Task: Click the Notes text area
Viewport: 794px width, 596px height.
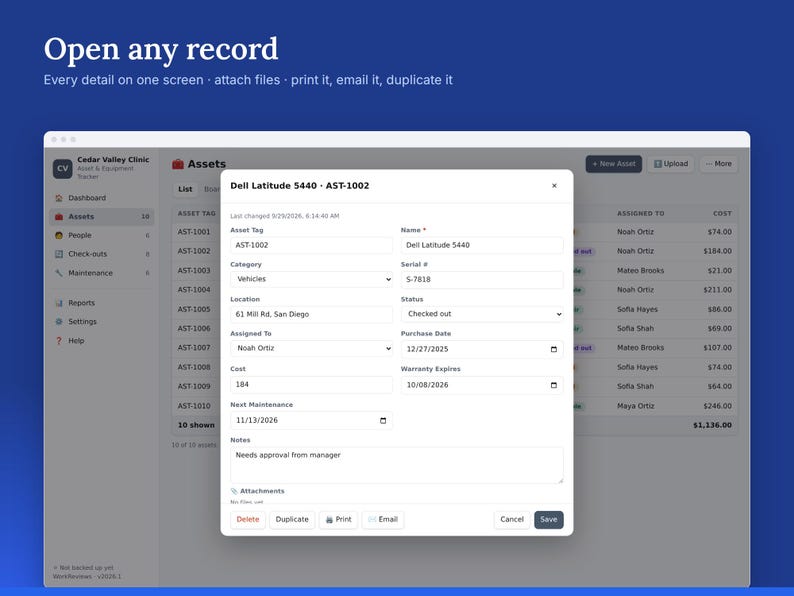Action: [x=396, y=465]
